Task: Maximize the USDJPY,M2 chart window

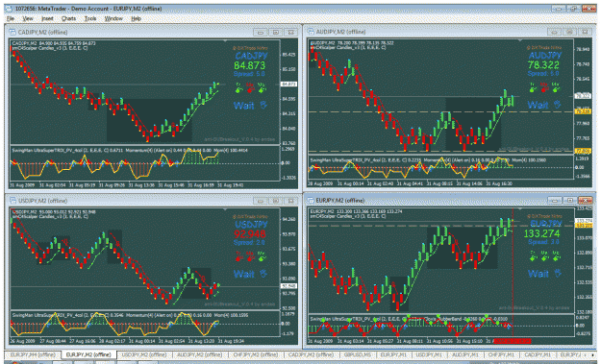Action: click(276, 201)
